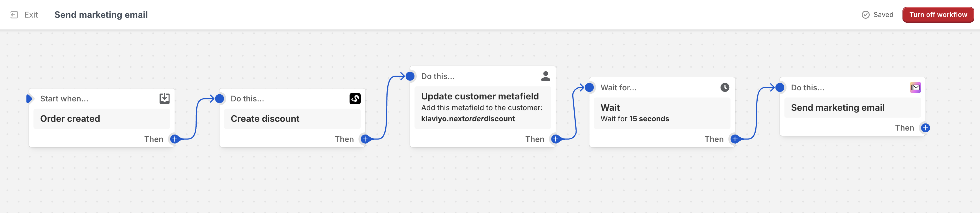Click the trigger start marker on Order created
The image size is (980, 213).
[29, 99]
